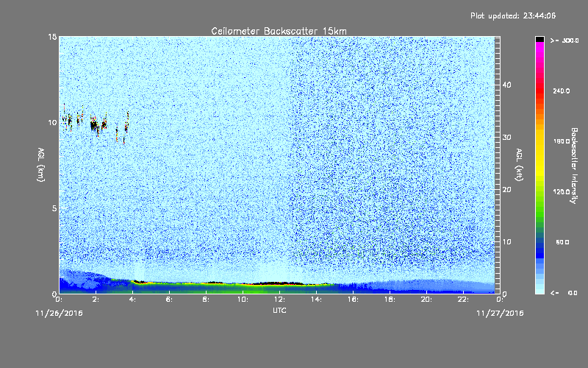The width and height of the screenshot is (588, 368).
Task: Click the plot title "Ceilometer Backscatter 15km"
Action: pos(279,31)
